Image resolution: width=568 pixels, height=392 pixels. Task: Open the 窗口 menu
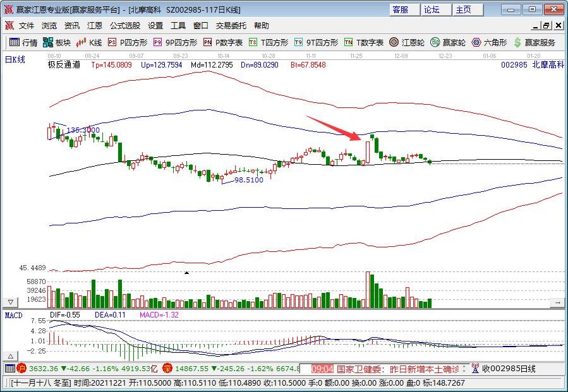pyautogui.click(x=201, y=26)
